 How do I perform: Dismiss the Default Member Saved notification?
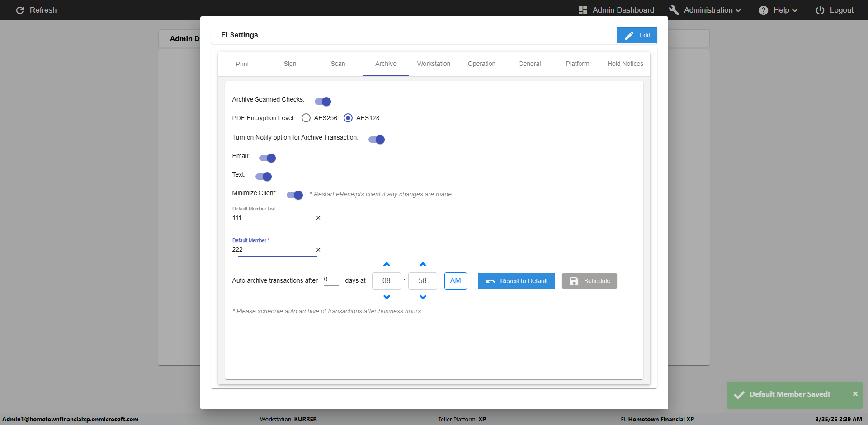click(855, 394)
